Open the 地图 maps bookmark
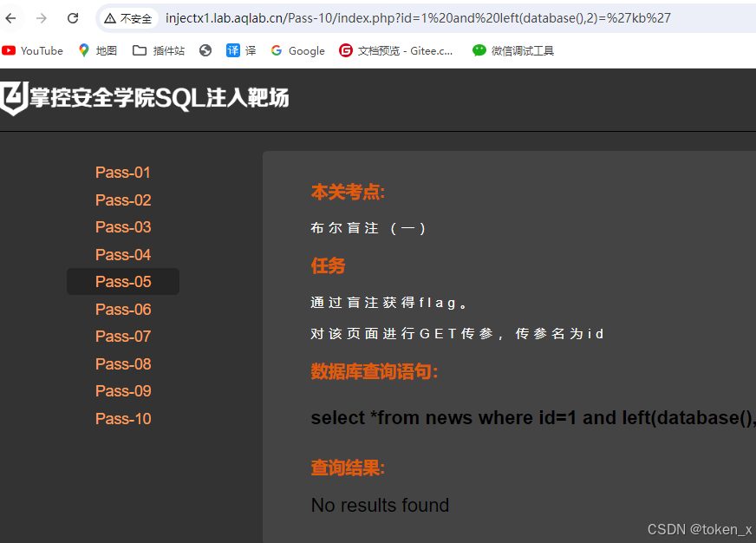 (x=98, y=50)
